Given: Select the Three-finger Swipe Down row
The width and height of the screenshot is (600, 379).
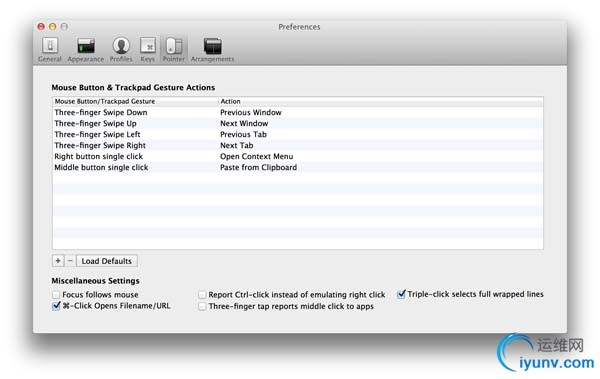Looking at the screenshot, I should coord(298,112).
